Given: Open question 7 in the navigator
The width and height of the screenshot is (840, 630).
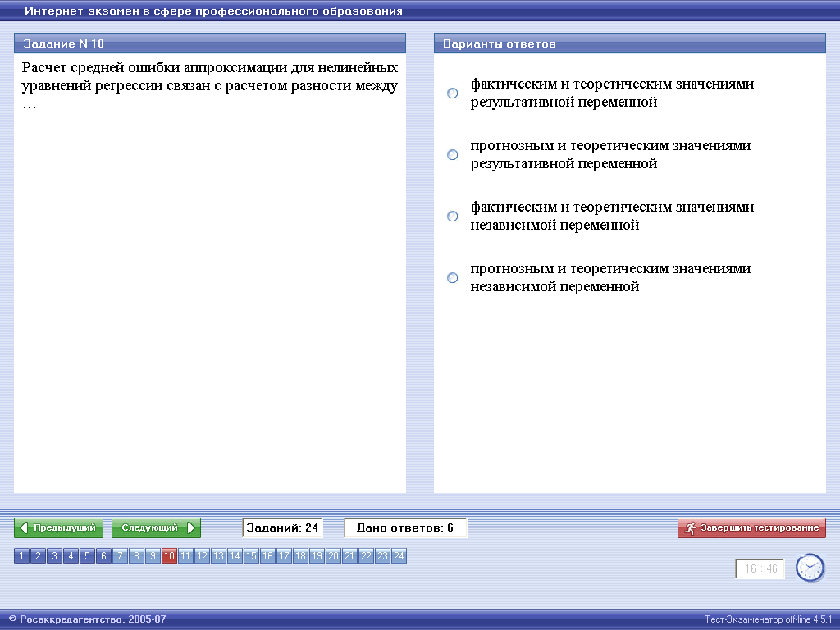Looking at the screenshot, I should (120, 556).
